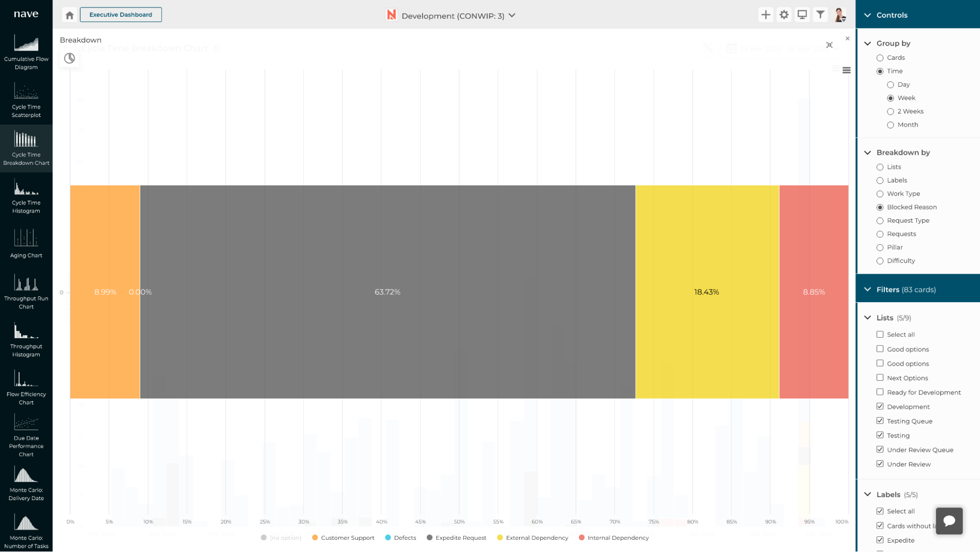This screenshot has width=980, height=552.
Task: Open the chart hamburger menu icon
Action: tap(846, 70)
